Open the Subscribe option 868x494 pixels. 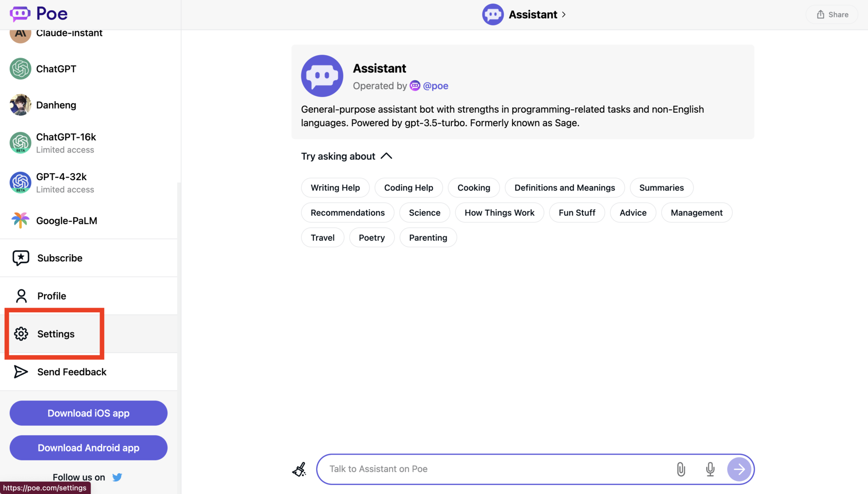pyautogui.click(x=59, y=258)
